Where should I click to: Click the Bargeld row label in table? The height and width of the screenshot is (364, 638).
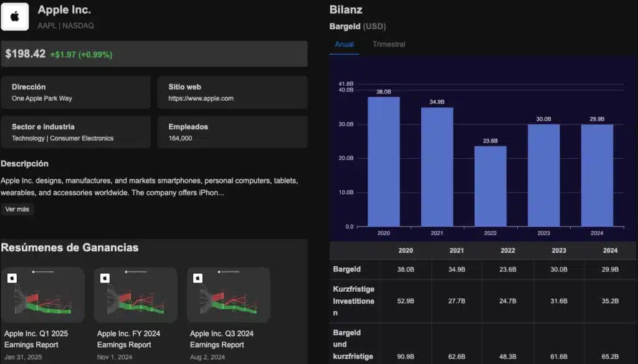tap(346, 269)
